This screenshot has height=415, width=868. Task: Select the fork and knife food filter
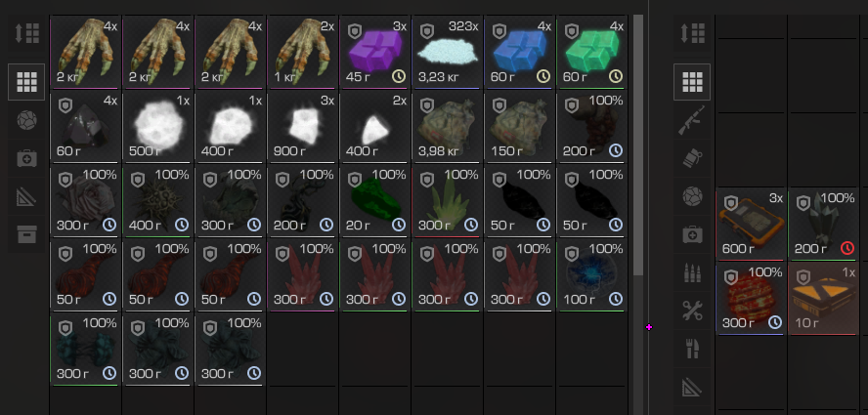tap(692, 349)
